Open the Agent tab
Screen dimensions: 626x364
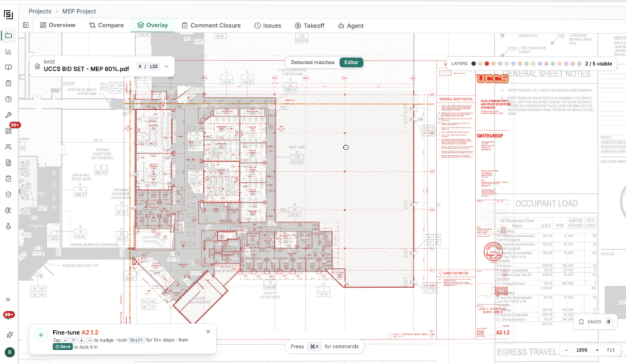(351, 26)
